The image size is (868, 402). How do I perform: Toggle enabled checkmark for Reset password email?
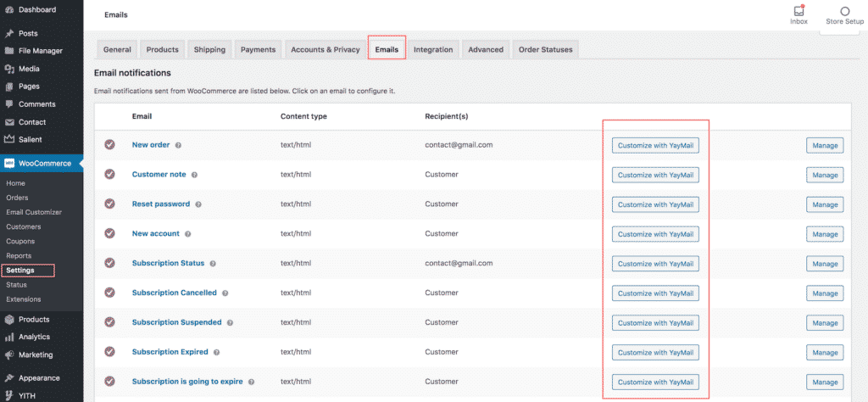tap(109, 204)
